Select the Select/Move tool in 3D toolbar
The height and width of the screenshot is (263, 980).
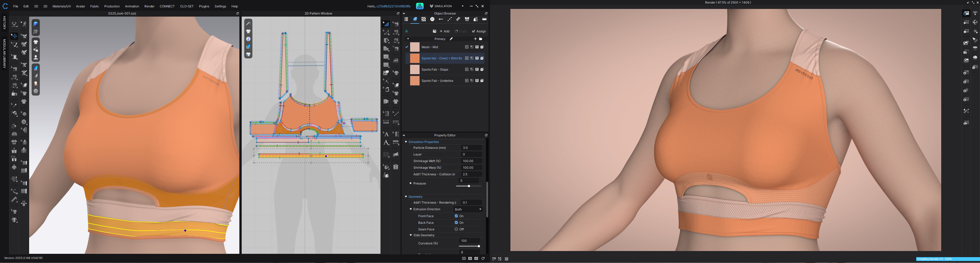(x=14, y=36)
